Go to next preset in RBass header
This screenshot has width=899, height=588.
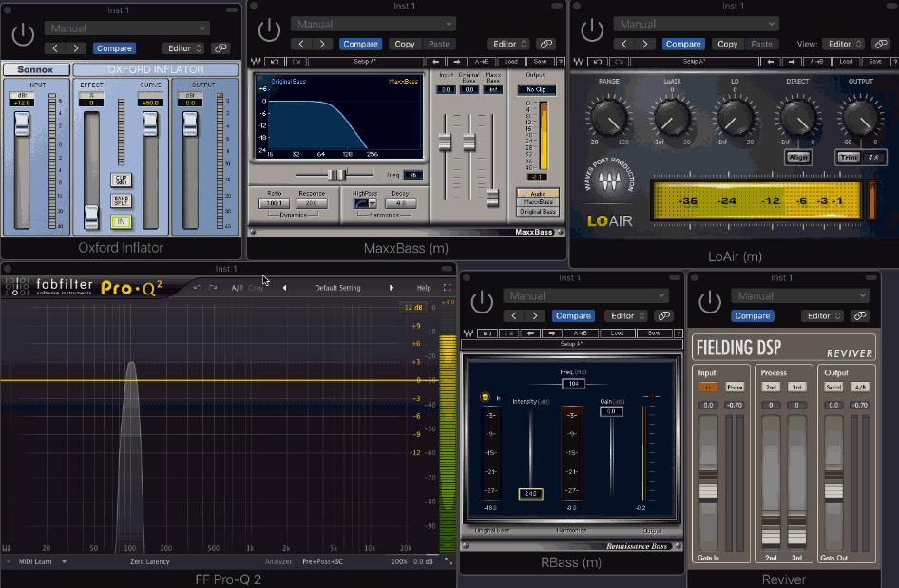[x=535, y=315]
